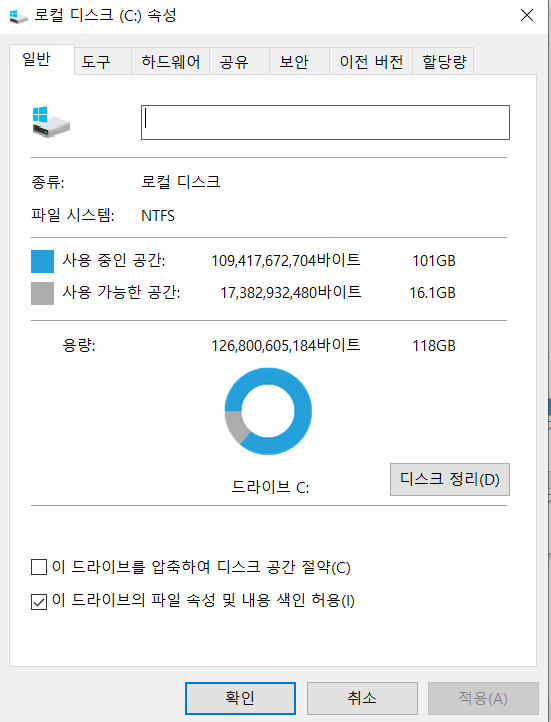Click the 적용(A) button

(x=483, y=698)
